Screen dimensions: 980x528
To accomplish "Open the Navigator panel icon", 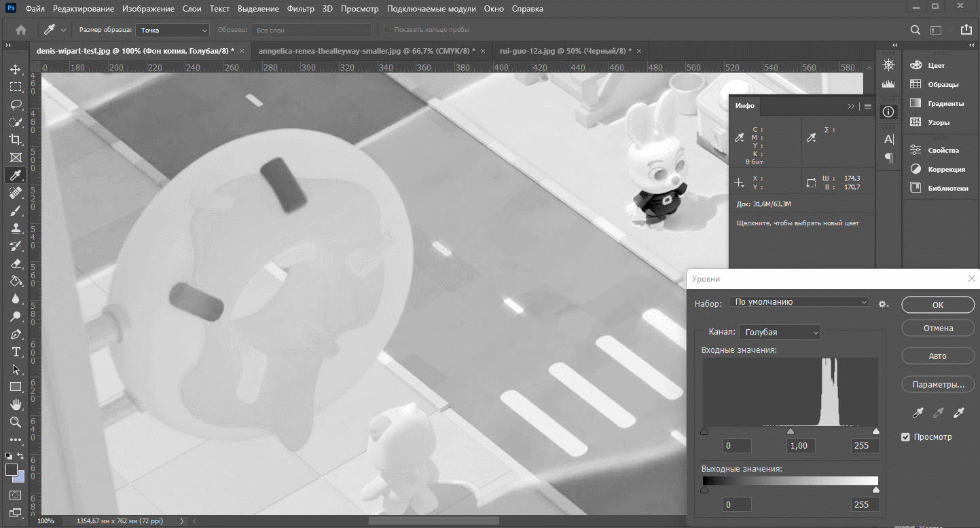I will pos(888,64).
